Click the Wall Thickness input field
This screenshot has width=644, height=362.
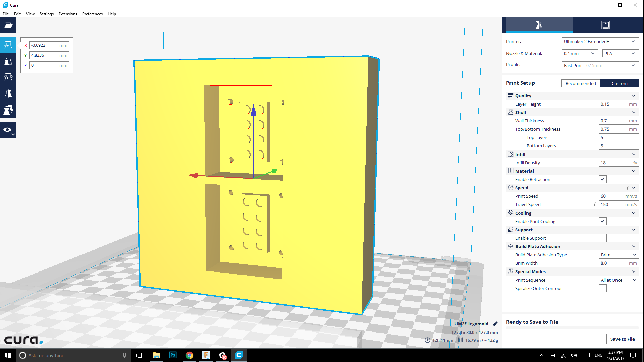(x=619, y=121)
